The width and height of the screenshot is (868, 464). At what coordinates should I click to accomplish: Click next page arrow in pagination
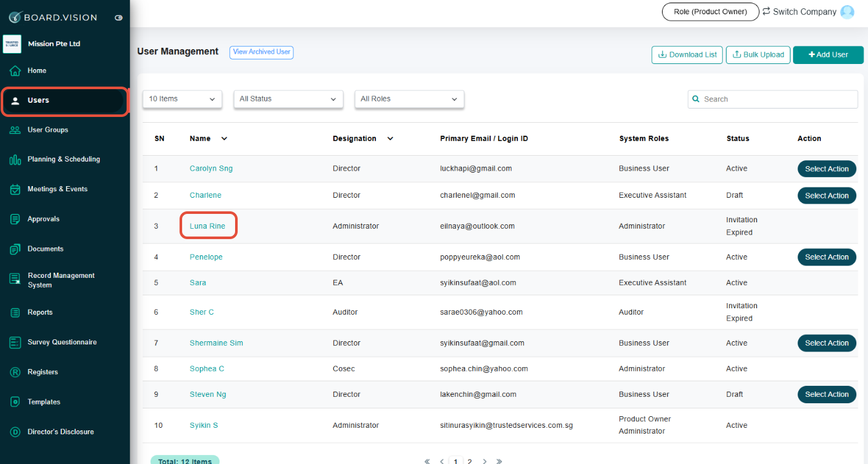pos(484,461)
